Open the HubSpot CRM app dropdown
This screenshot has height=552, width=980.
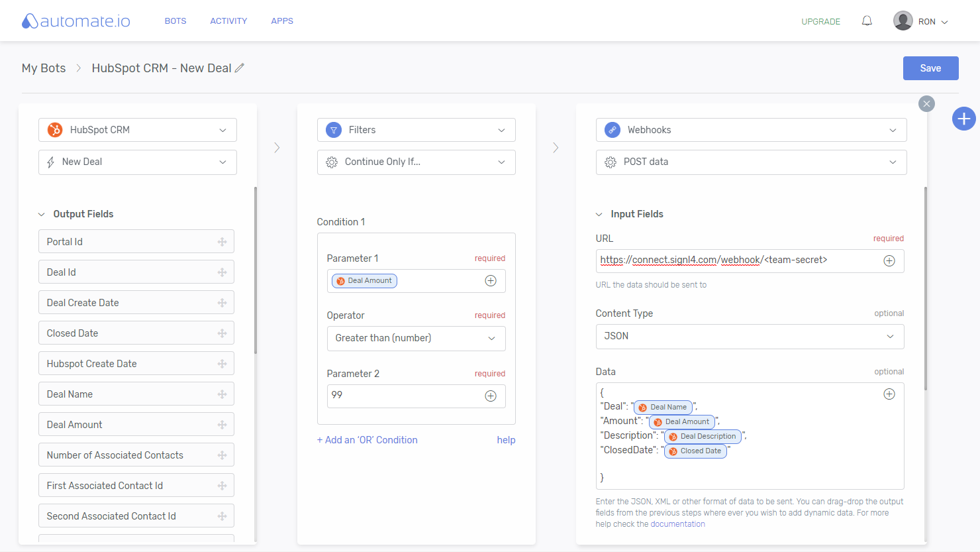click(138, 130)
